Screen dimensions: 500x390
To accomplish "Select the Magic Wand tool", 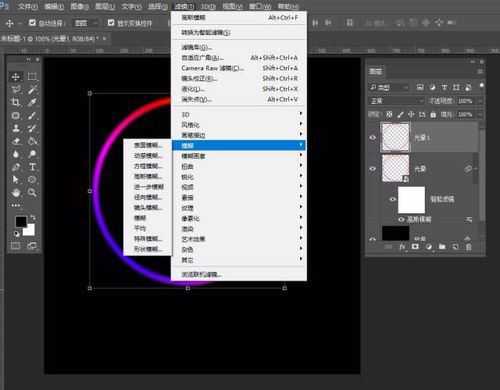I will [x=32, y=89].
